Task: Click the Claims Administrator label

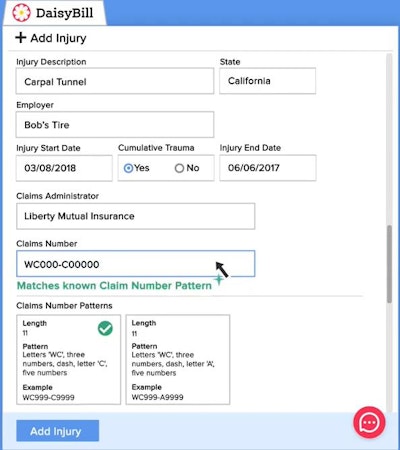Action: click(x=57, y=196)
